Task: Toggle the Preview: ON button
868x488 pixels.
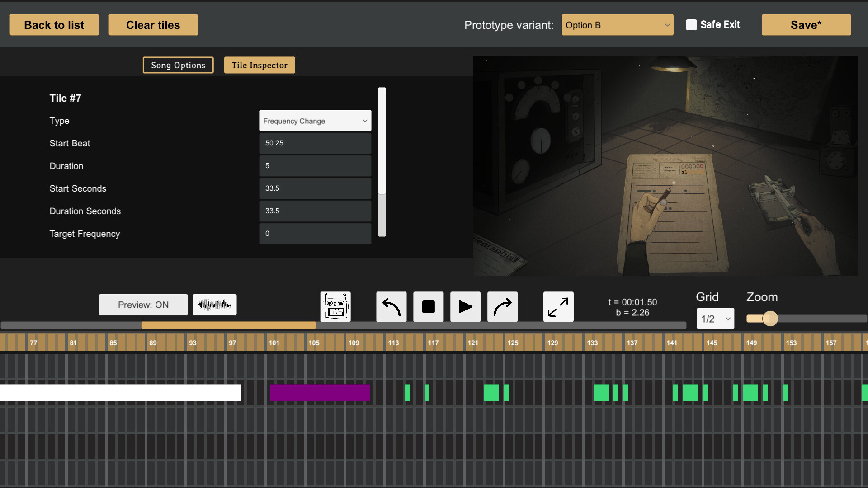Action: 143,305
